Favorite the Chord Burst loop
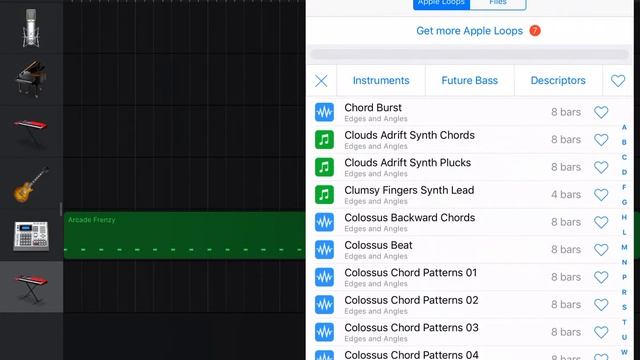Viewport: 640px width, 360px height. tap(601, 112)
